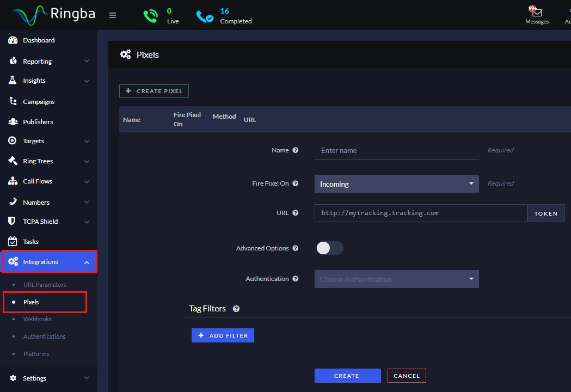This screenshot has width=571, height=392.
Task: Click the Call Flows sitemap icon
Action: click(x=13, y=181)
